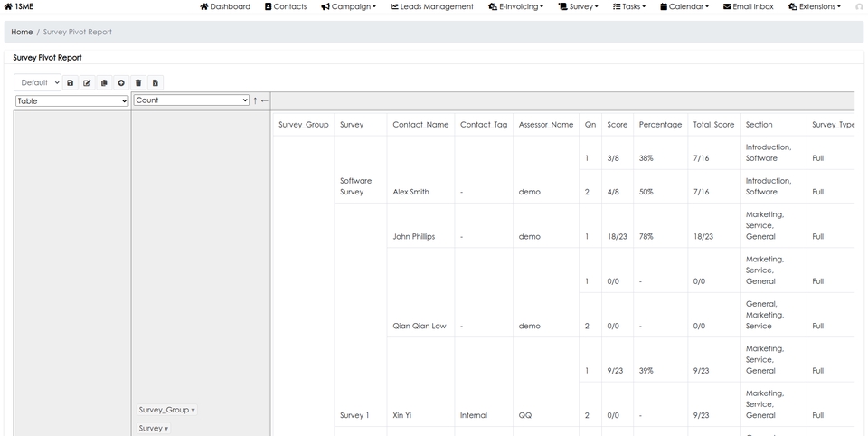This screenshot has width=868, height=436.
Task: Open the Survey navigation menu
Action: (579, 6)
